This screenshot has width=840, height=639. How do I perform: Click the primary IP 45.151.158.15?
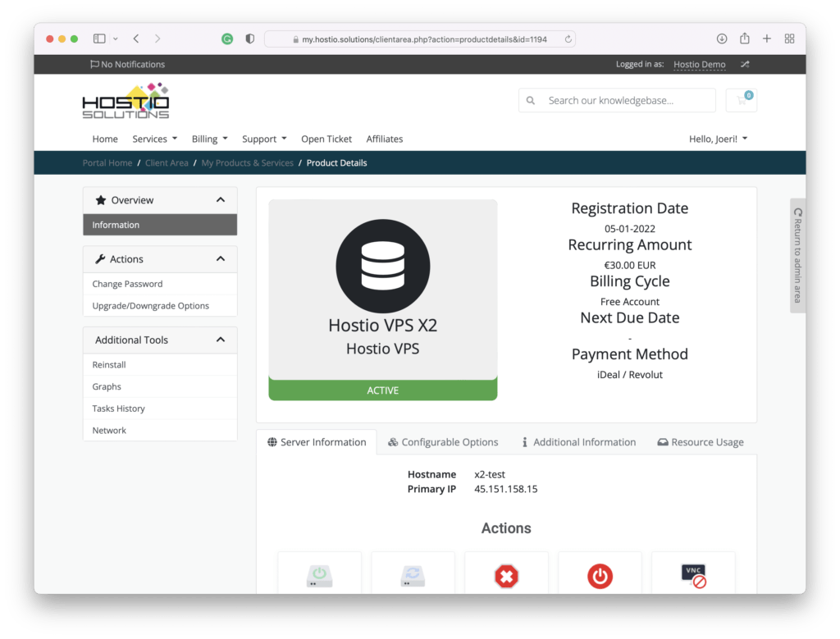click(x=505, y=489)
